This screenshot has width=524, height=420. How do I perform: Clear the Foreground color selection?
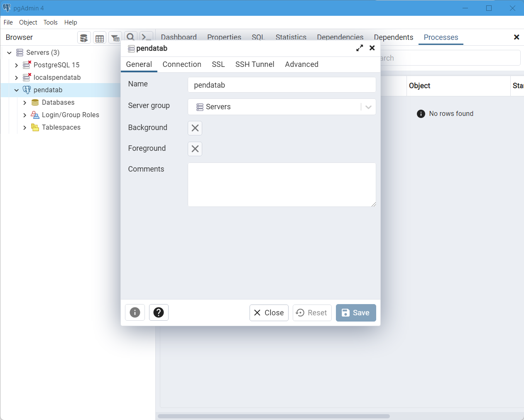click(195, 149)
